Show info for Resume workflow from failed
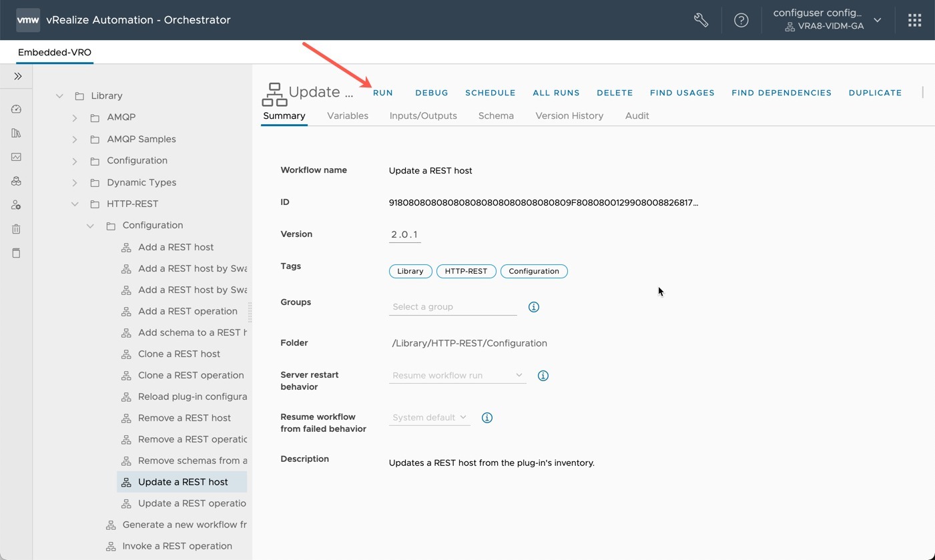Viewport: 935px width, 560px height. [487, 418]
